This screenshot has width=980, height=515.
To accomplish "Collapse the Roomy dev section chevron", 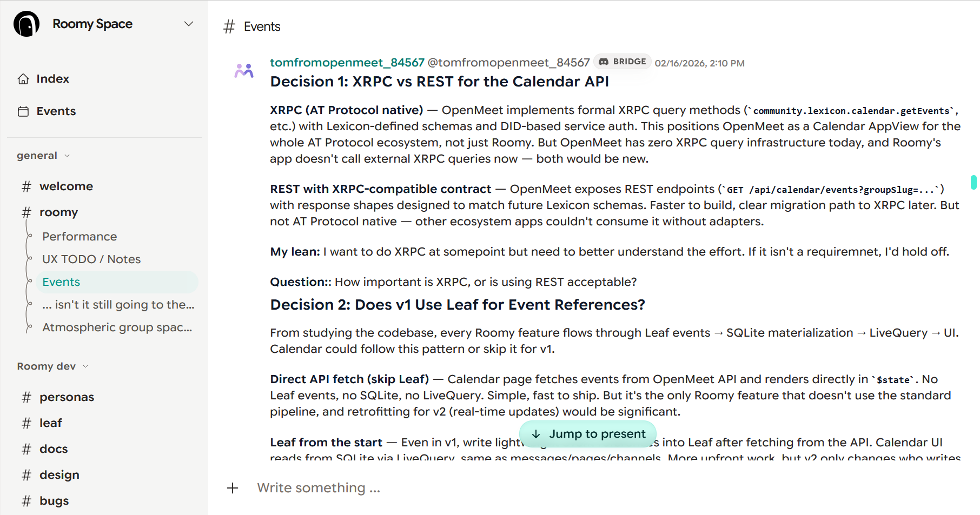I will [x=85, y=366].
